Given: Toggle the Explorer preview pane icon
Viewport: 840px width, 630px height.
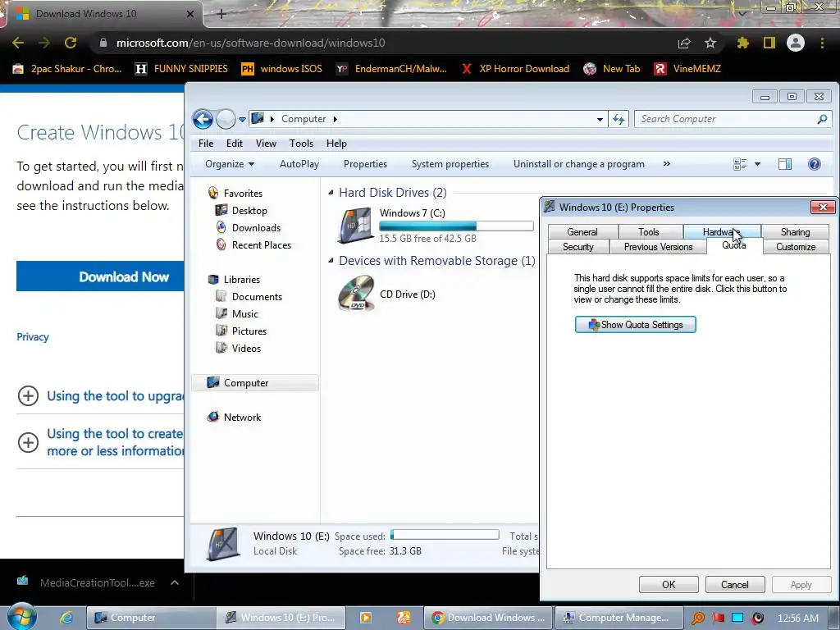Looking at the screenshot, I should [x=785, y=164].
